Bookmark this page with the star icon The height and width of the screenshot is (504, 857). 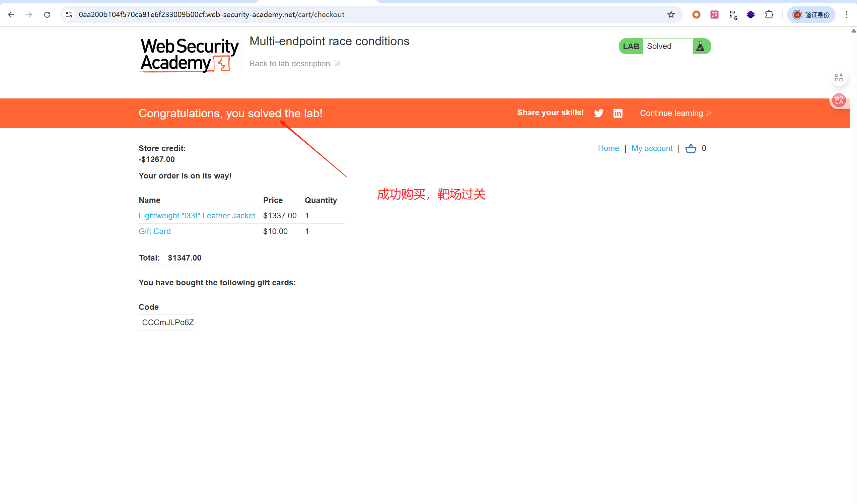click(x=671, y=15)
